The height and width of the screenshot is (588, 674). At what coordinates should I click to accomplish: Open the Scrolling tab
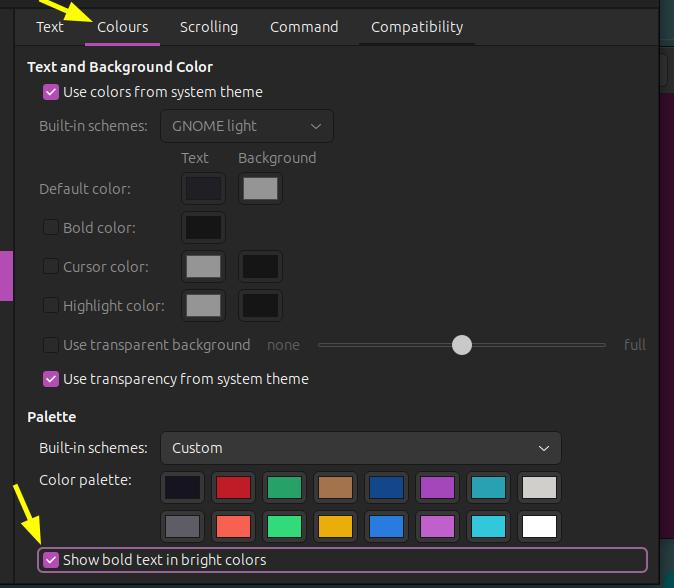pos(209,27)
